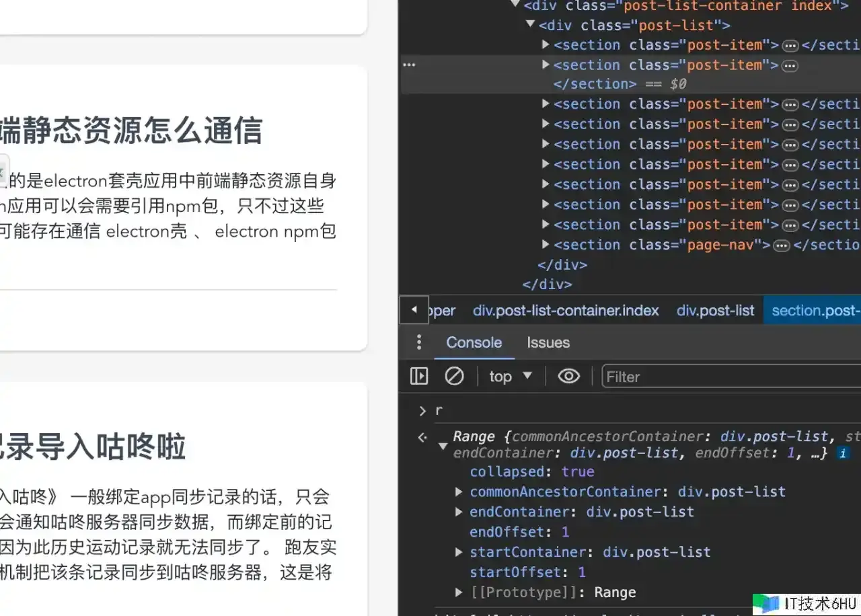Screen dimensions: 861x616
Task: Open live expression with the eye icon
Action: [x=568, y=376]
